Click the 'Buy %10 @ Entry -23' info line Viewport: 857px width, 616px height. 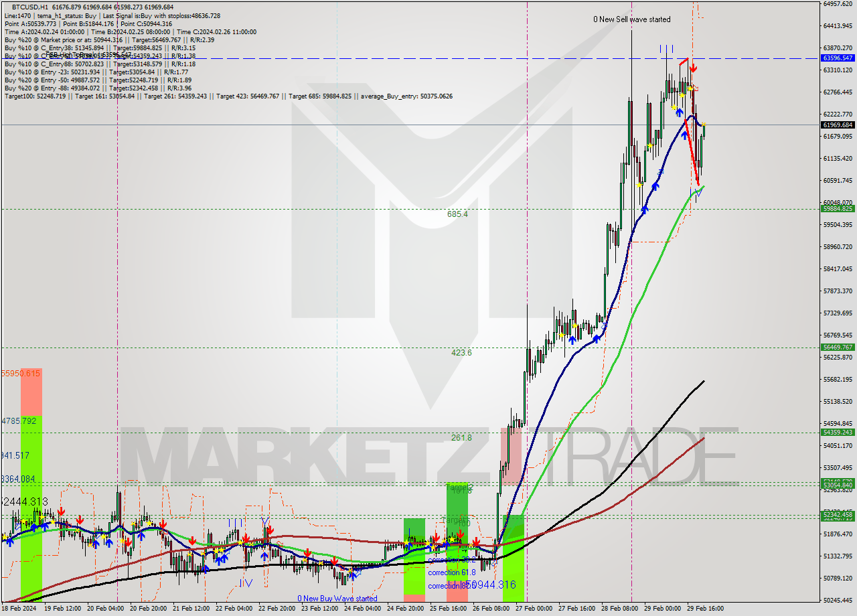coord(96,72)
